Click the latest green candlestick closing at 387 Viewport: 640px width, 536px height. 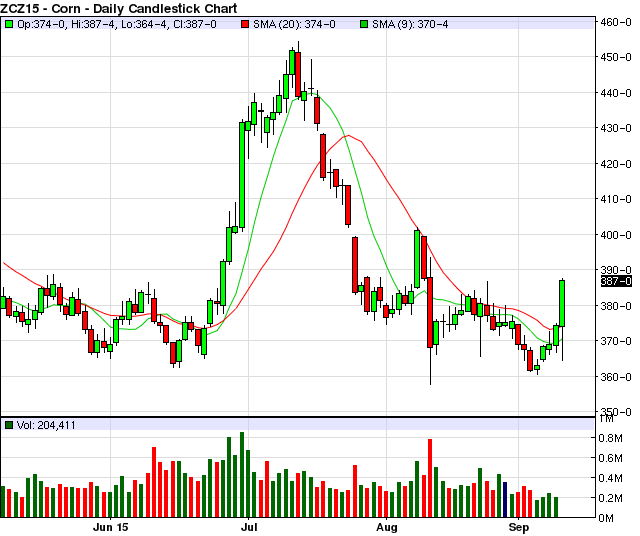tap(562, 303)
